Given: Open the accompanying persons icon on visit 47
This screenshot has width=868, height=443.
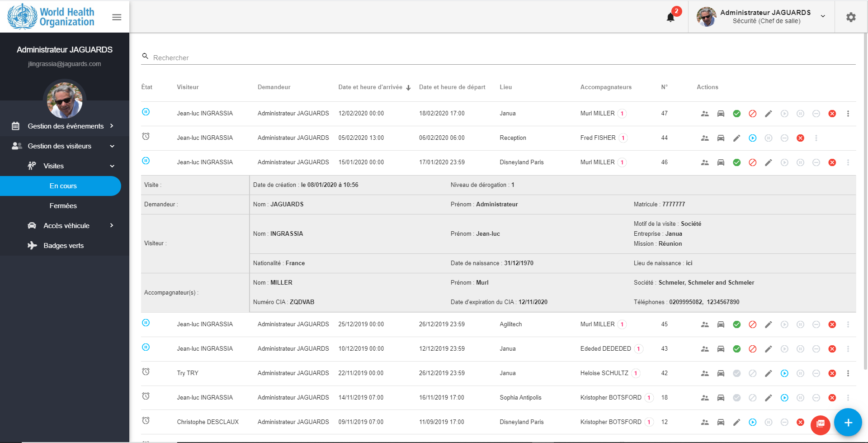Looking at the screenshot, I should (705, 114).
